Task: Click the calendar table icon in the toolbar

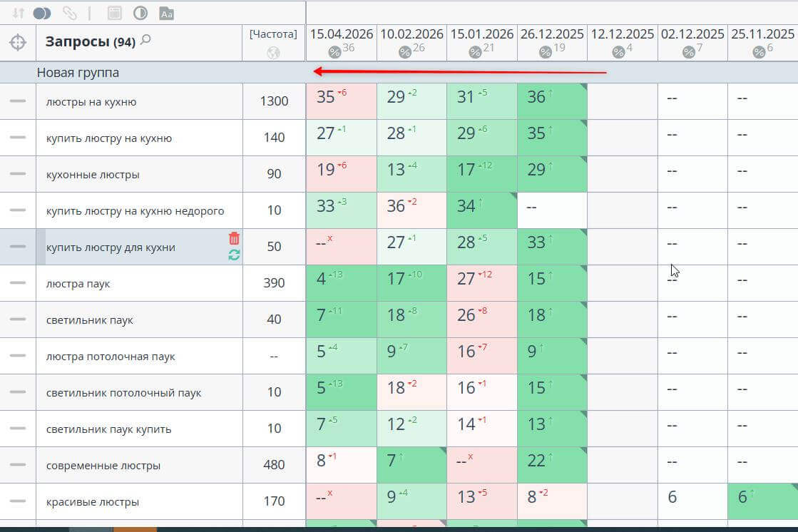Action: tap(113, 13)
